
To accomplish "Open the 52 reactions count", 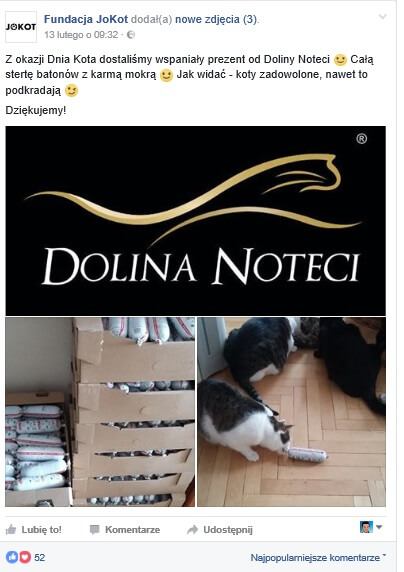I will [39, 557].
